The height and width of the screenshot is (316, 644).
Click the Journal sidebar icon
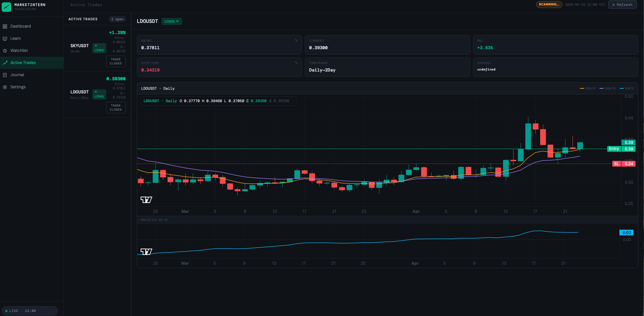[5, 75]
